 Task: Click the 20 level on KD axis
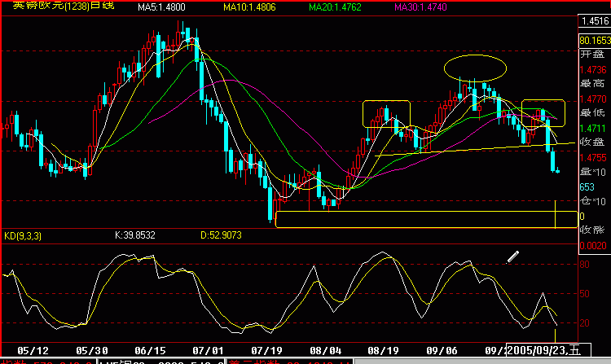click(584, 323)
